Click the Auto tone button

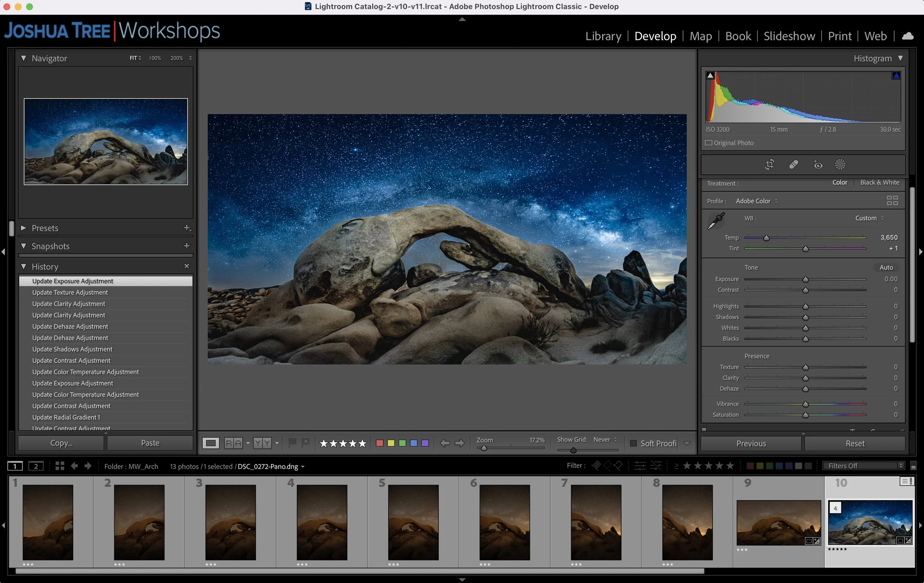tap(886, 268)
